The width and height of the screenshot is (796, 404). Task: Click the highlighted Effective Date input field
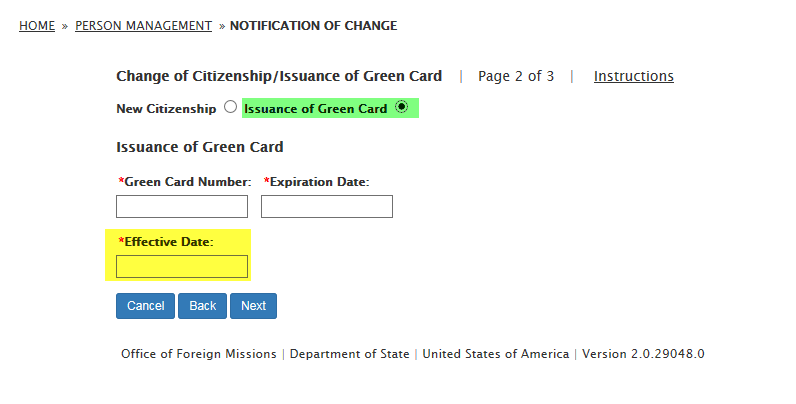[182, 266]
